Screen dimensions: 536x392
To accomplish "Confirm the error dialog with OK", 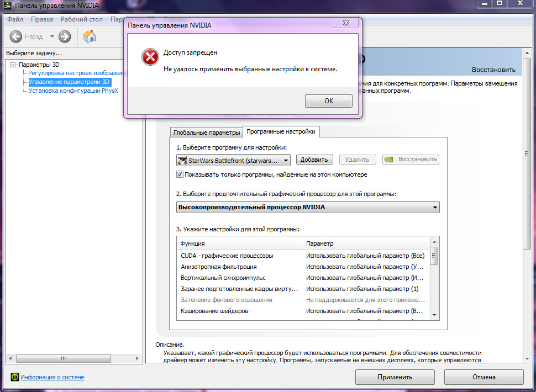I will (x=328, y=100).
